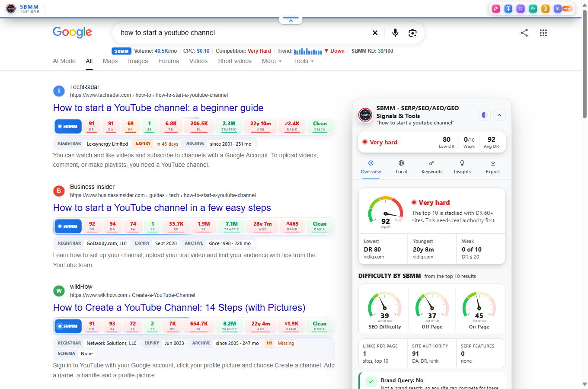Switch to the Keywords tab in panel
Viewport: 588px width, 389px height.
tap(432, 167)
